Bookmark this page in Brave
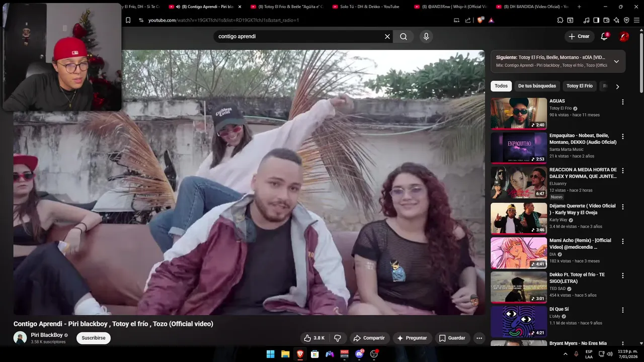The width and height of the screenshot is (644, 362). [128, 20]
